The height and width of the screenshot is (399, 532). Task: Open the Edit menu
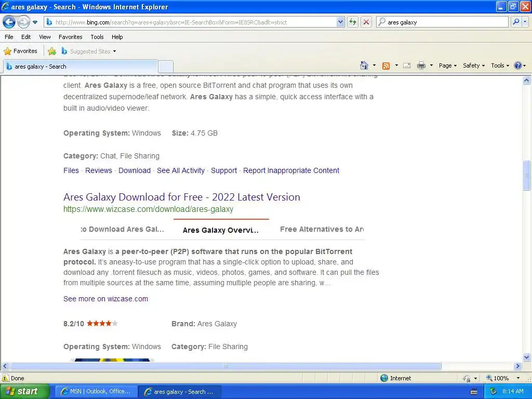point(26,37)
